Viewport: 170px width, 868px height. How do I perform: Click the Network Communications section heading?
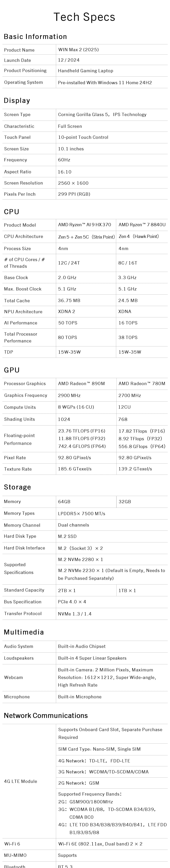pyautogui.click(x=46, y=715)
